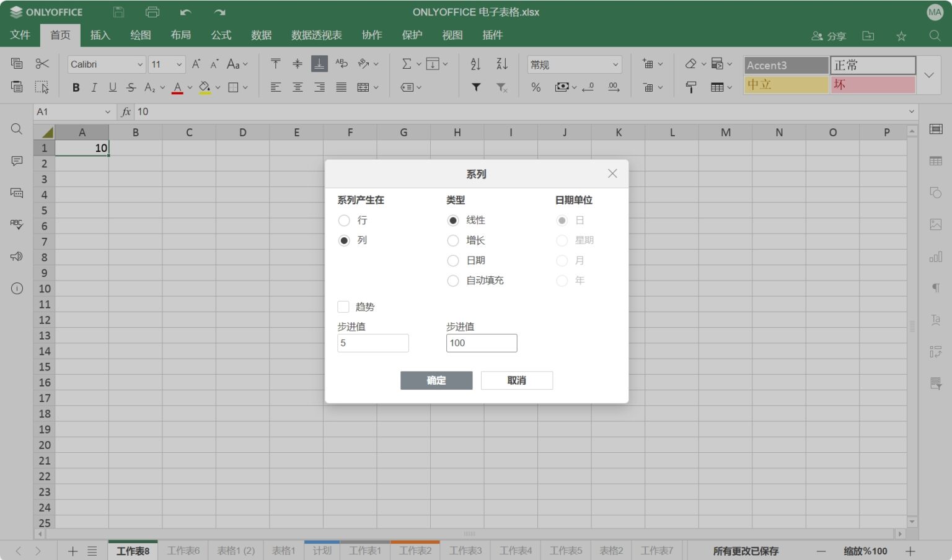Screen dimensions: 952x560
Task: Open chart settings from the right sidebar
Action: pyautogui.click(x=935, y=256)
